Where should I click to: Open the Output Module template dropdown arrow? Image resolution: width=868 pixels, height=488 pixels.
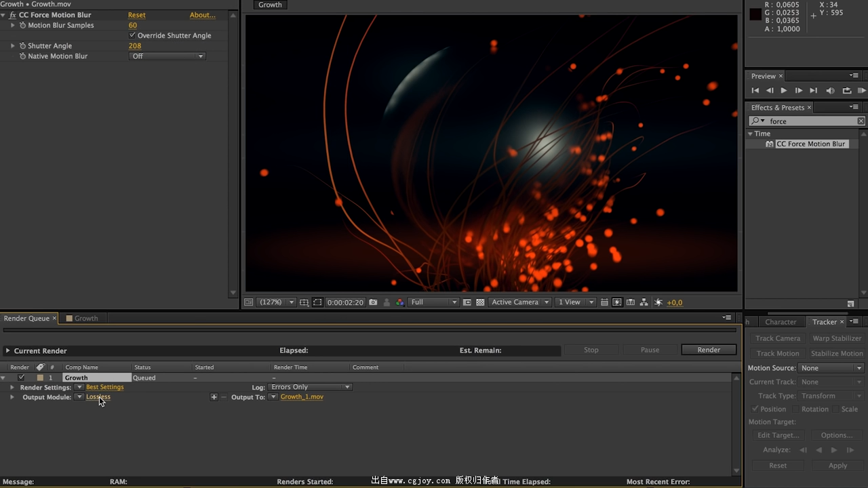[x=79, y=396]
